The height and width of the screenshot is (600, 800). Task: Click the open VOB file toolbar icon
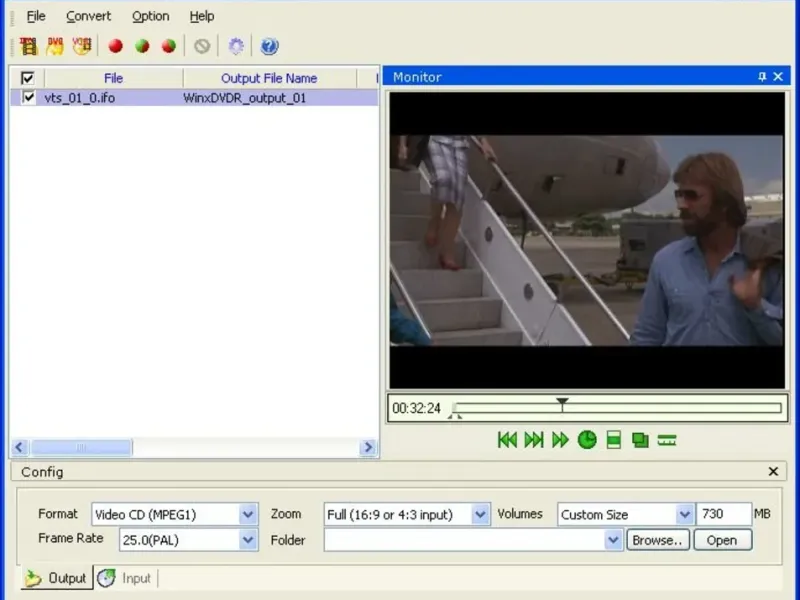coord(82,46)
